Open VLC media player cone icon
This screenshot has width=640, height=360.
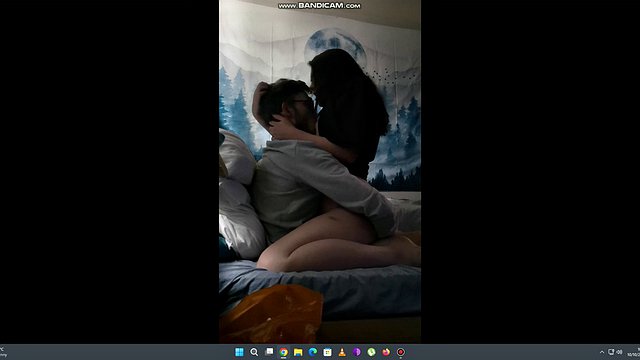click(x=342, y=352)
